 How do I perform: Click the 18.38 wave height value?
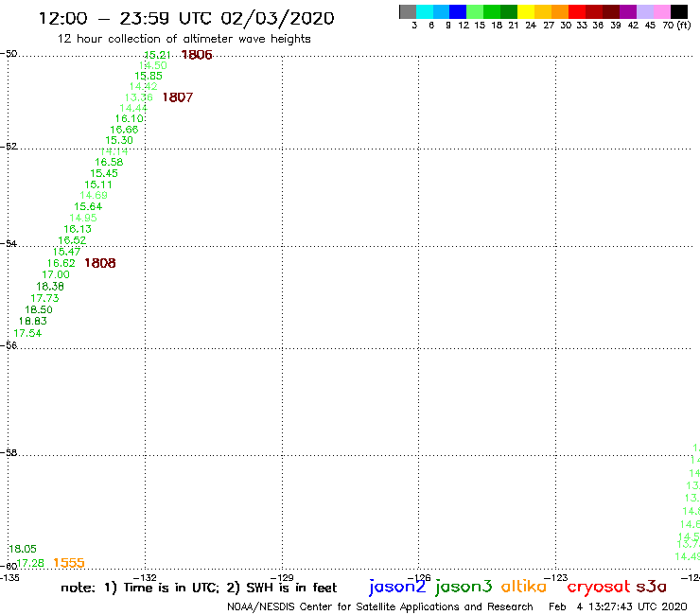point(50,287)
